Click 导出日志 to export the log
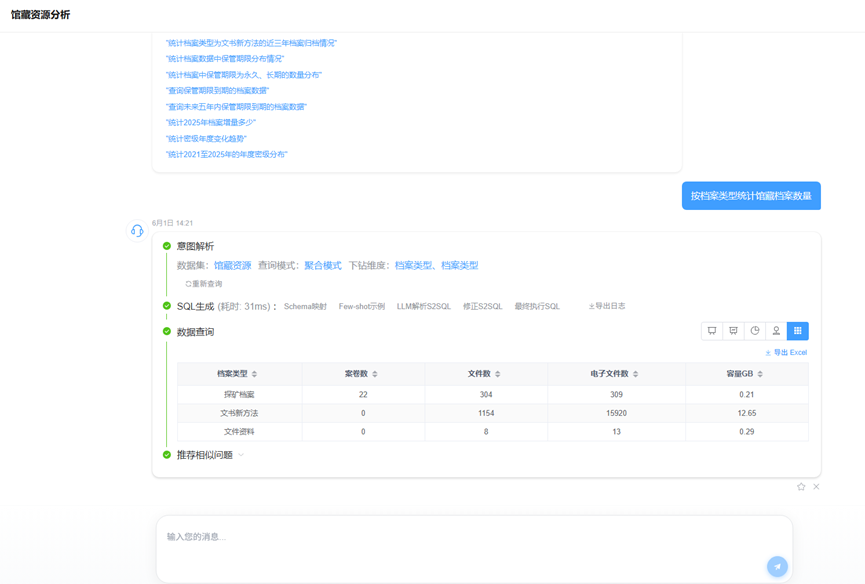This screenshot has width=865, height=584. [x=607, y=306]
